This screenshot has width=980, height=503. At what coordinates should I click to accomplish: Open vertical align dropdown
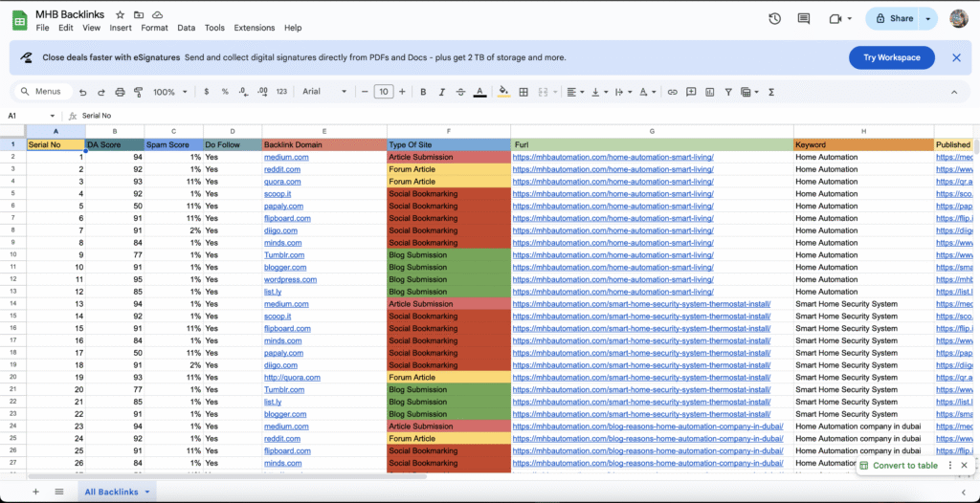pos(599,92)
